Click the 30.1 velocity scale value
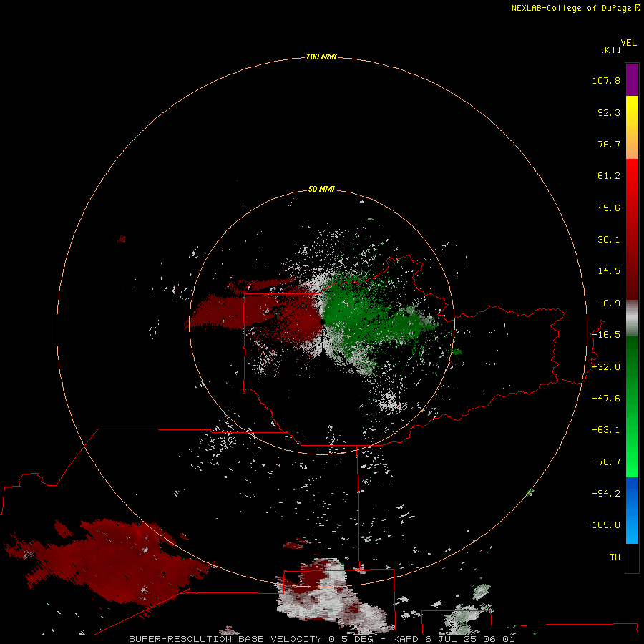The height and width of the screenshot is (644, 644). coord(609,240)
